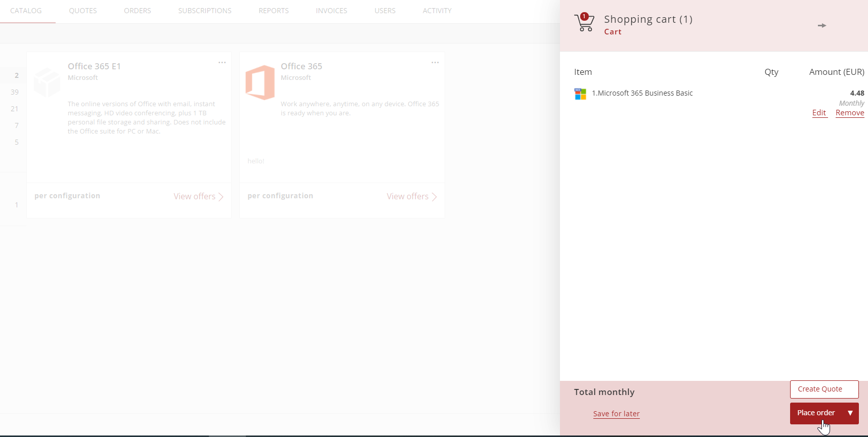Open the SUBSCRIPTIONS tab

click(205, 11)
